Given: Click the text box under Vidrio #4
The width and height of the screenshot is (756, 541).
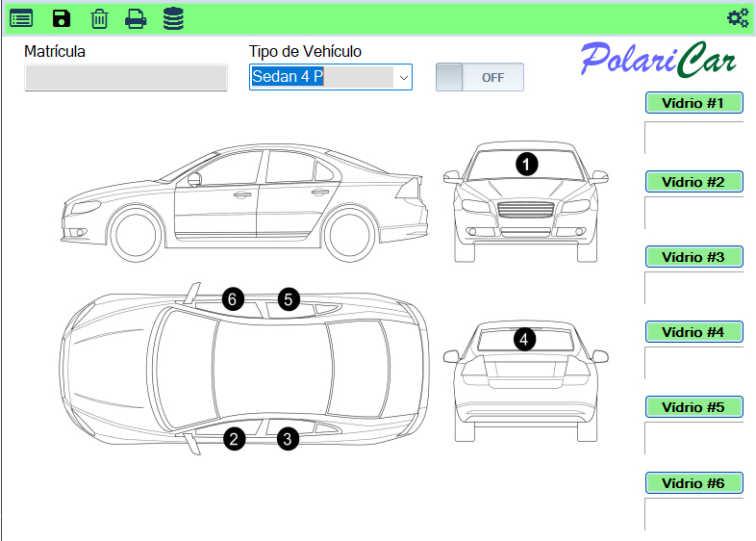Looking at the screenshot, I should tap(694, 363).
